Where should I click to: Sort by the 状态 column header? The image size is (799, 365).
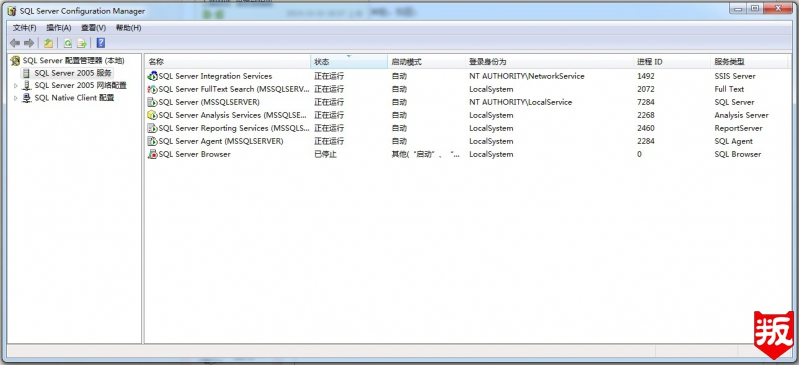(349, 62)
